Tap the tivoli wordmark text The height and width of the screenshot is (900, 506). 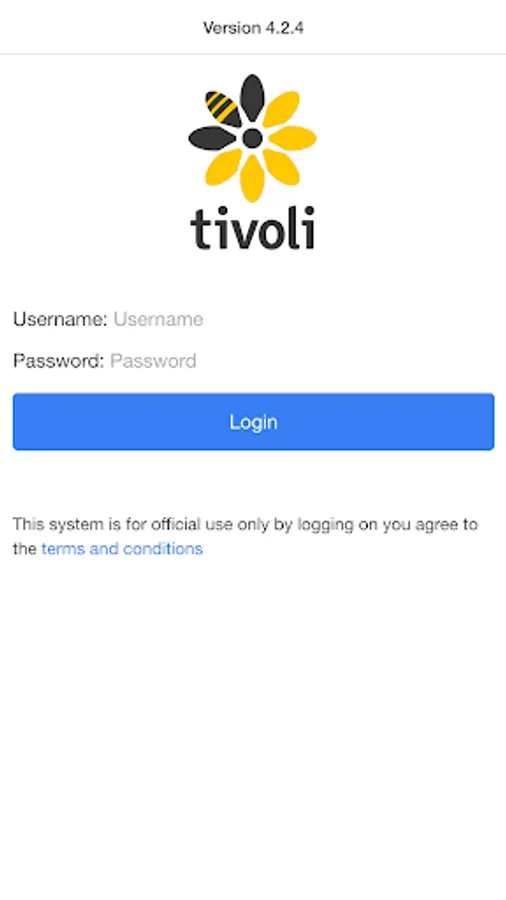[252, 228]
